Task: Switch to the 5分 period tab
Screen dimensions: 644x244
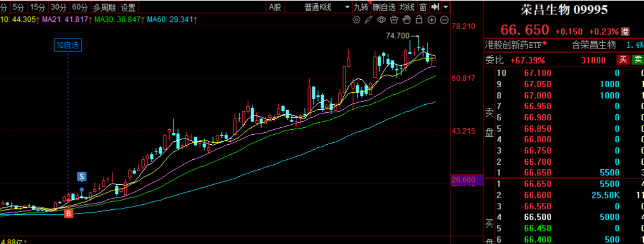Action: pyautogui.click(x=18, y=7)
